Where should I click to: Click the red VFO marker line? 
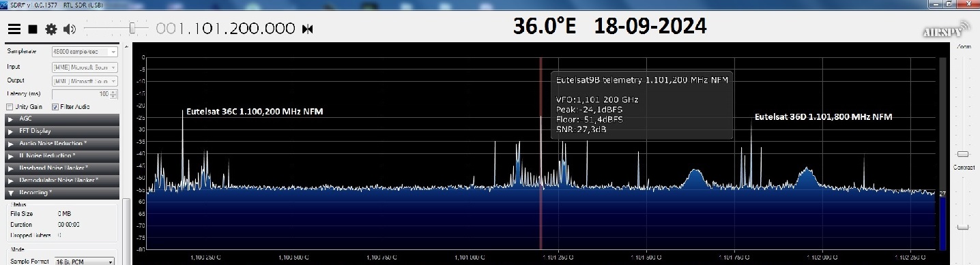click(x=541, y=153)
